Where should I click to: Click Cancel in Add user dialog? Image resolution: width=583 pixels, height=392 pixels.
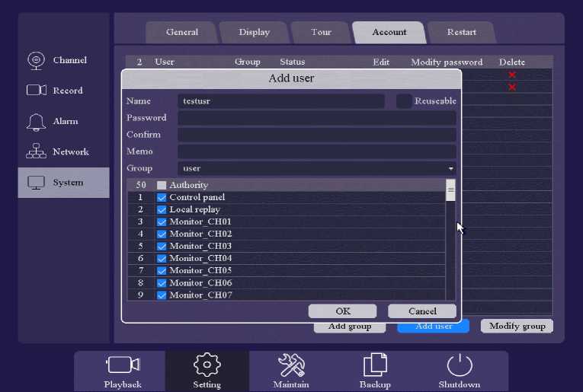422,311
